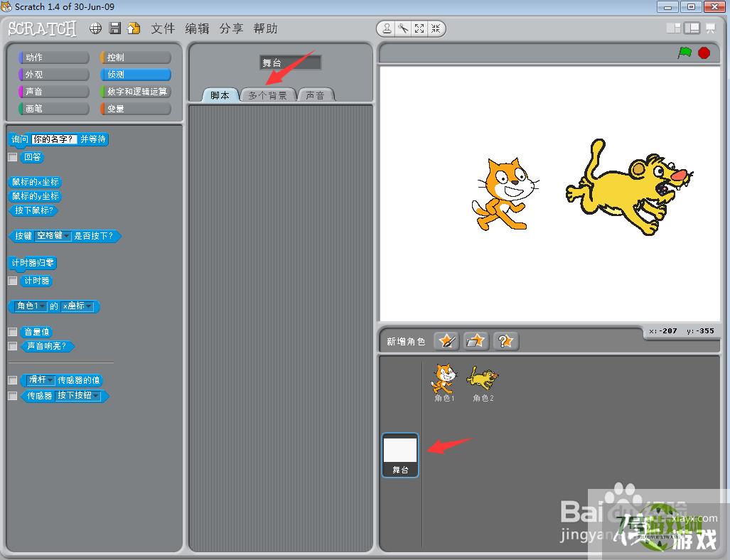Toggle the 回答 checkbox

13,157
